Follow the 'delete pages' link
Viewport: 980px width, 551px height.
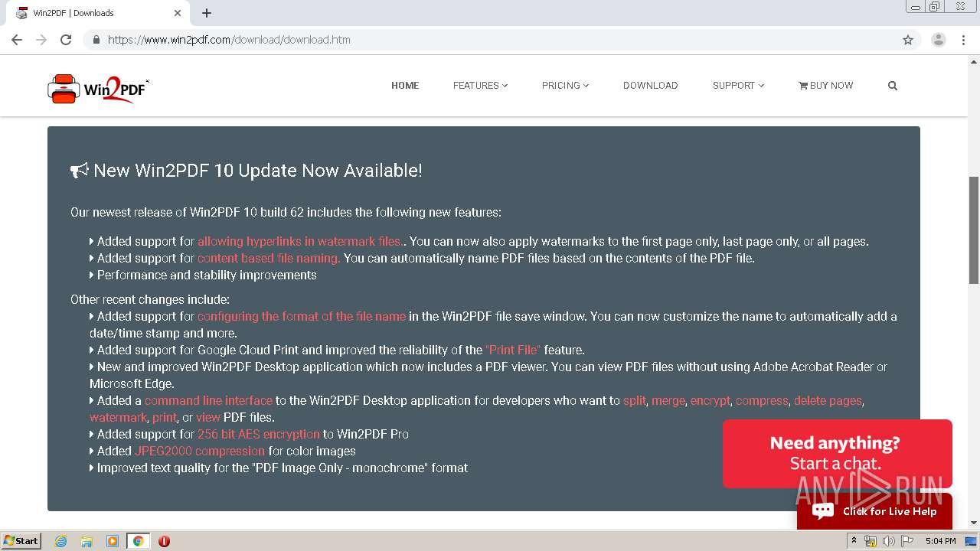pos(828,400)
